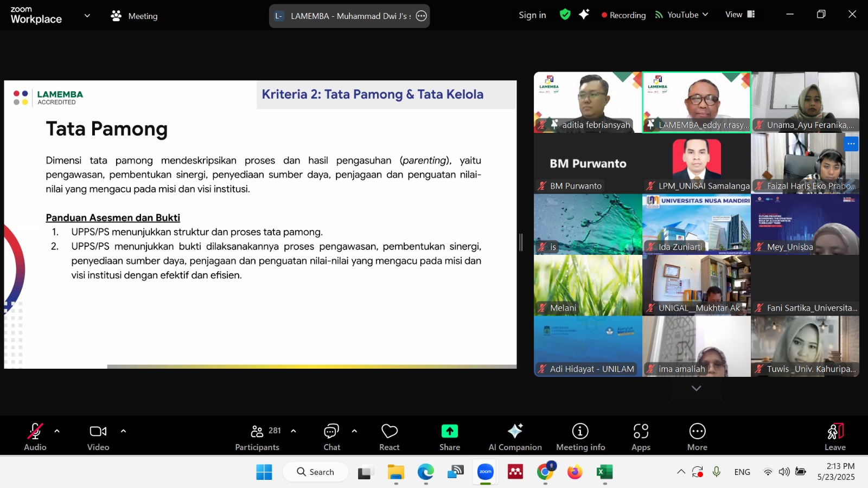
Task: Open the volume speaker icon
Action: pos(784,472)
